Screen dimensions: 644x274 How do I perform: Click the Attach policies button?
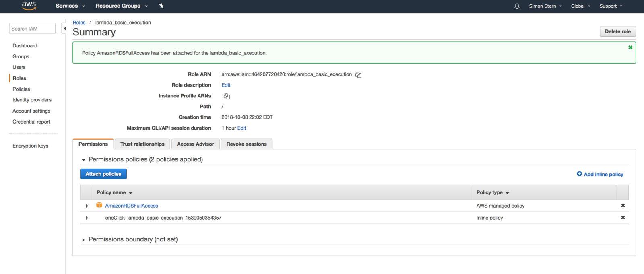pos(103,174)
